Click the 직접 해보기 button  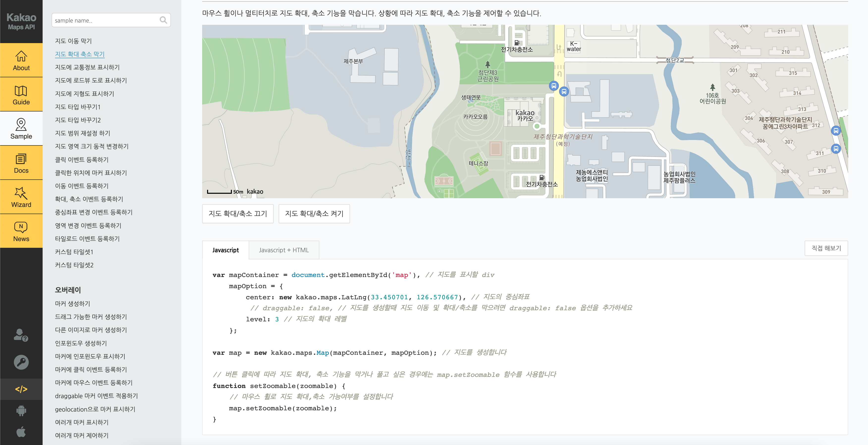(826, 248)
